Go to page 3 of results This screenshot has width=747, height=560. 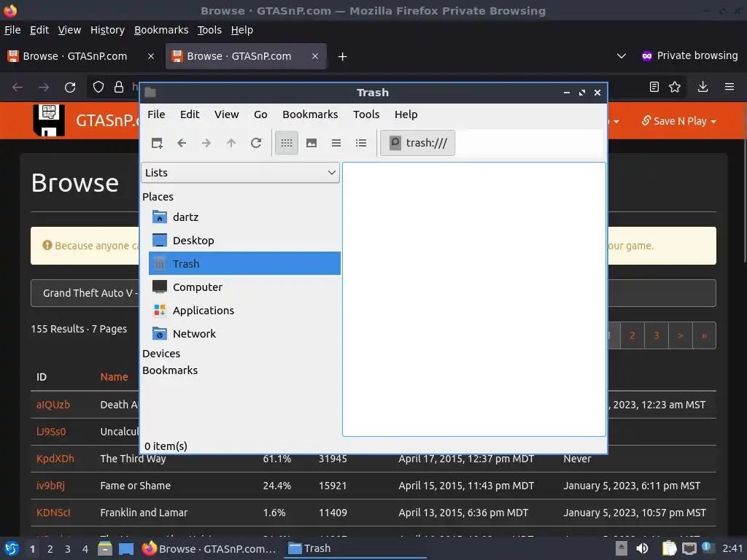point(657,335)
